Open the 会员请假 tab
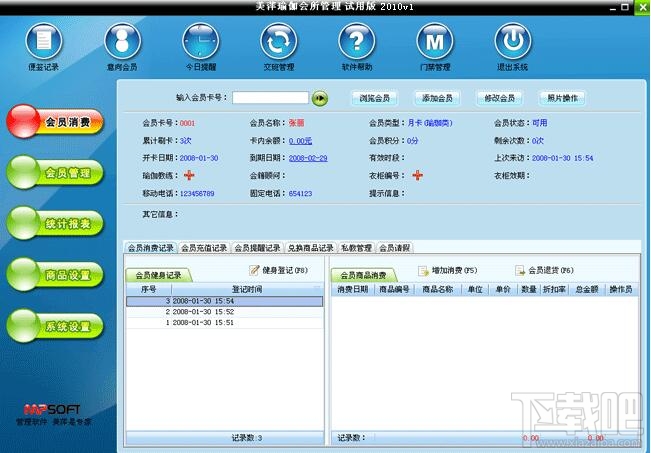Screen dimensions: 651x453 394,248
